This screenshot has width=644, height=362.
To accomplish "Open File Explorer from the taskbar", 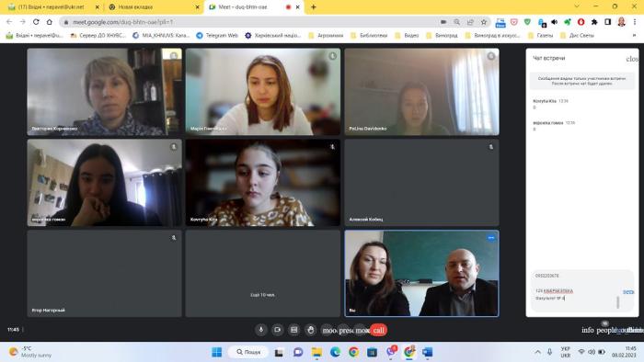I will click(x=316, y=352).
